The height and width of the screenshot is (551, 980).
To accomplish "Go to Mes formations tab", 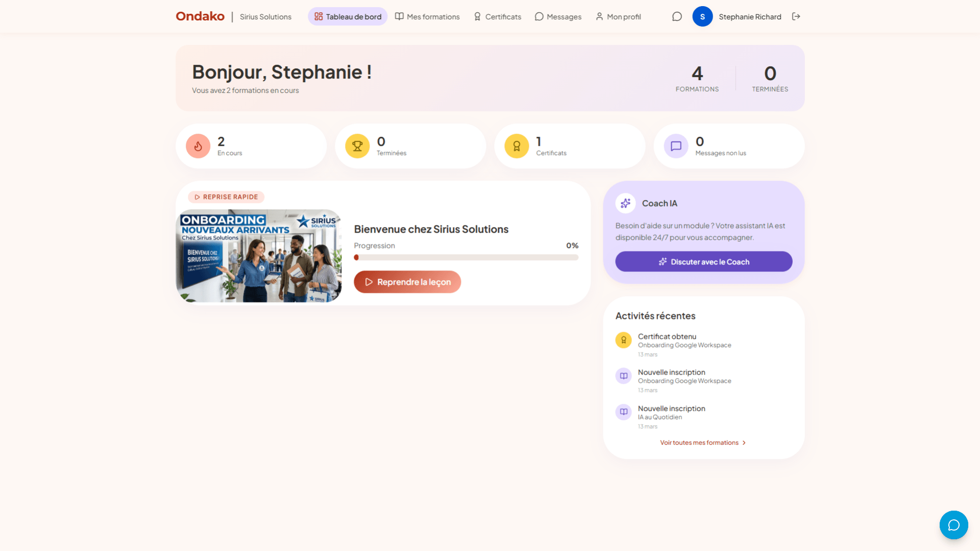I will (x=427, y=16).
